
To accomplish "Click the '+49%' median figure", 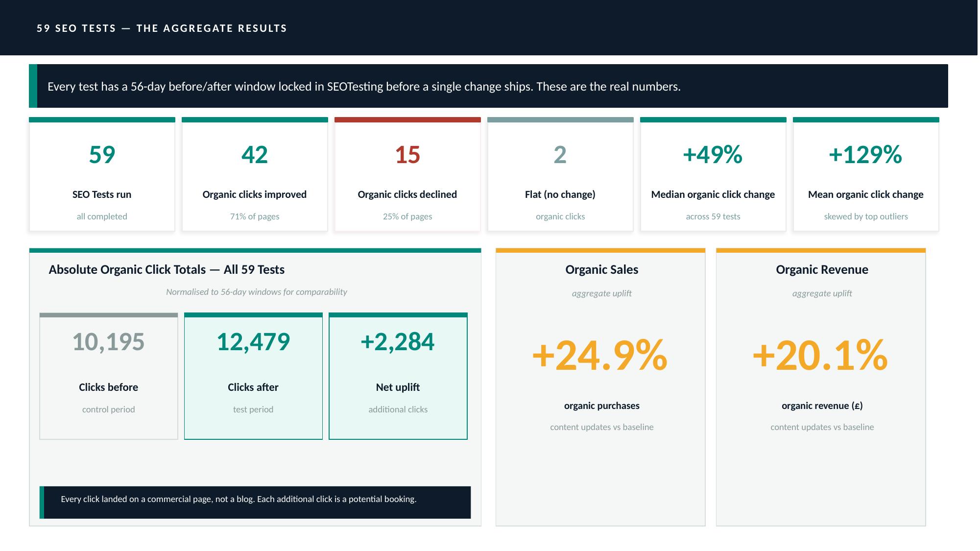I will (x=713, y=155).
